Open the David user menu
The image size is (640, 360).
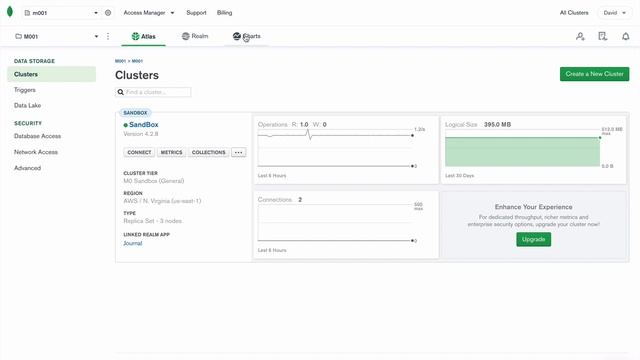(x=614, y=13)
